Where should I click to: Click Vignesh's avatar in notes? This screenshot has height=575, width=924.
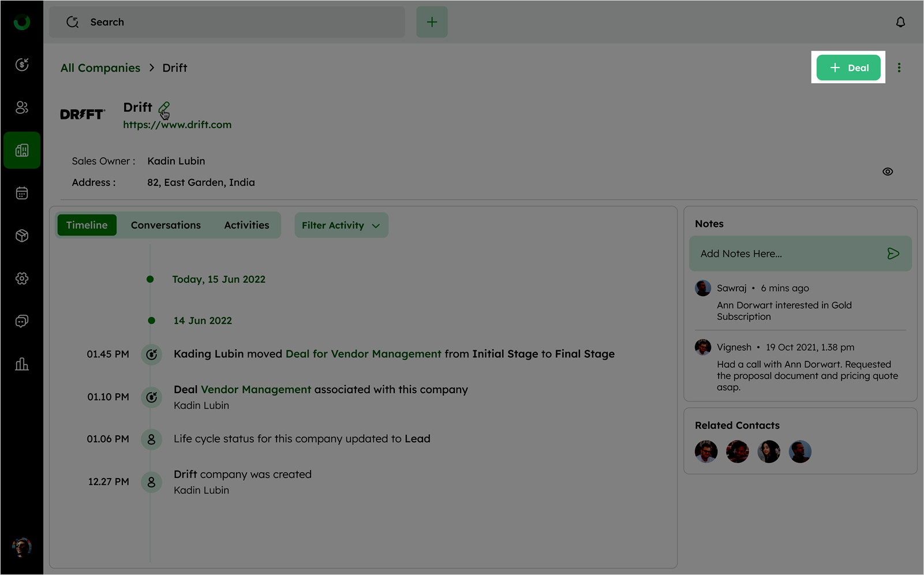(703, 347)
